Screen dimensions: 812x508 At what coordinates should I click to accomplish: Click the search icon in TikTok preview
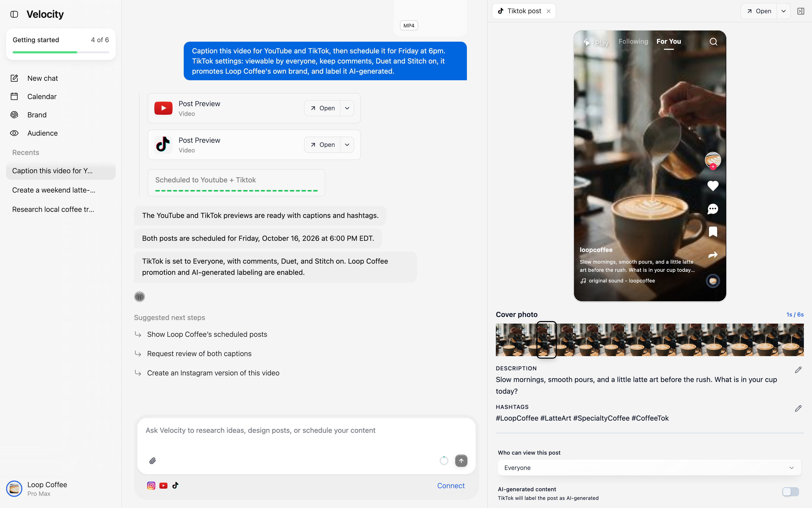point(713,42)
